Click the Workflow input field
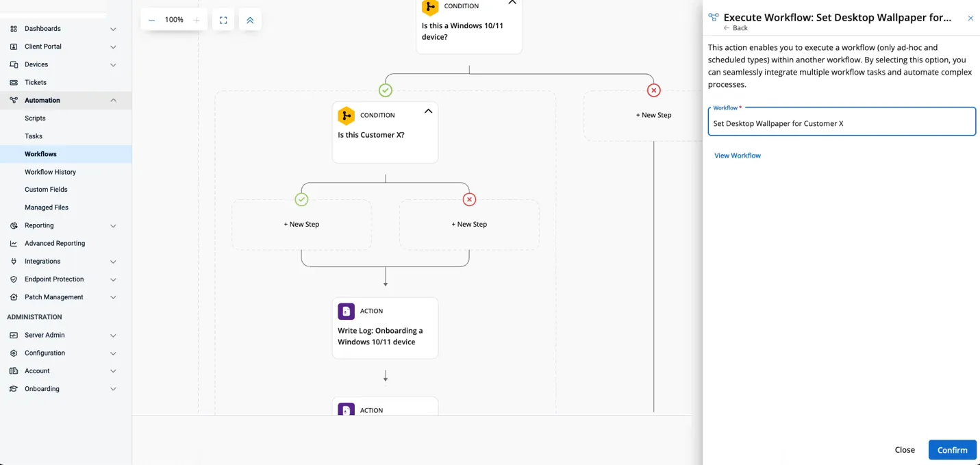This screenshot has width=980, height=465. [841, 123]
